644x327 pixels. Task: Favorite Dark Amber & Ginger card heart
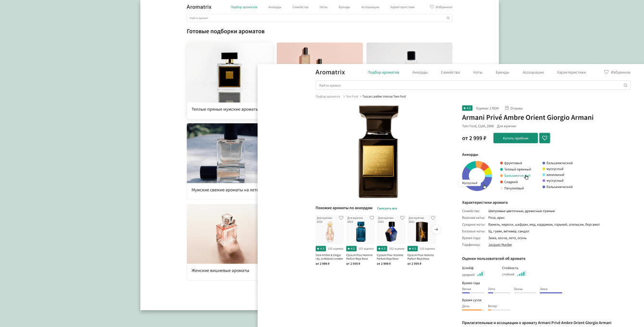[341, 218]
